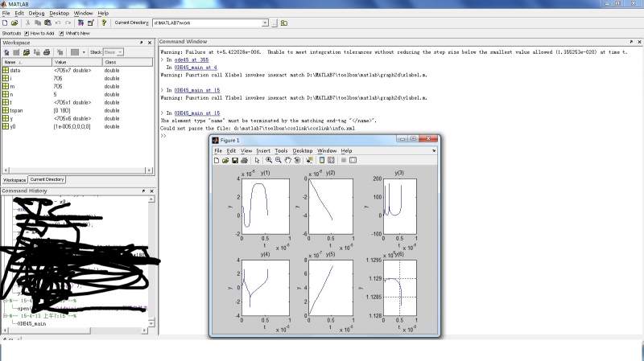644x361 pixels.
Task: Click the How to Add shortcut
Action: pos(39,33)
